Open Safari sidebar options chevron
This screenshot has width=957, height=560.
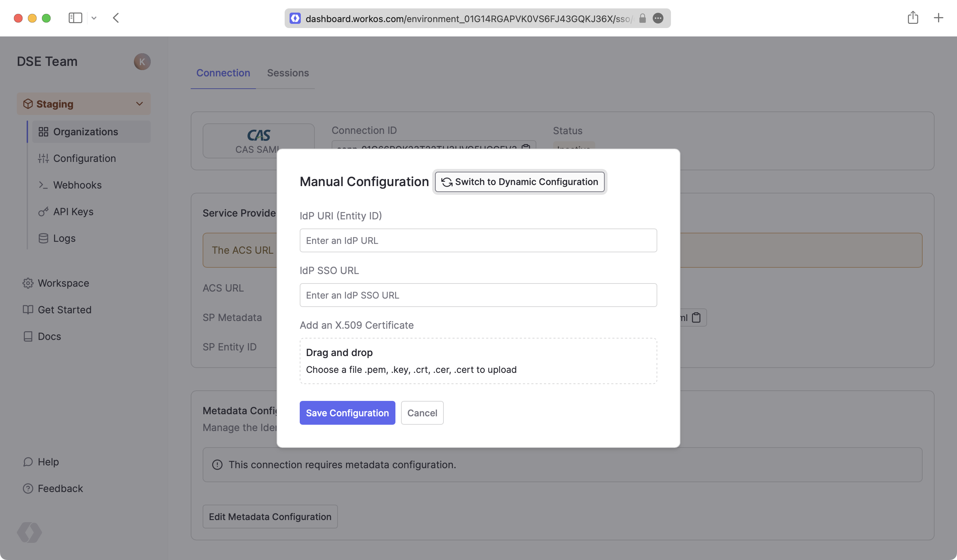click(x=94, y=18)
